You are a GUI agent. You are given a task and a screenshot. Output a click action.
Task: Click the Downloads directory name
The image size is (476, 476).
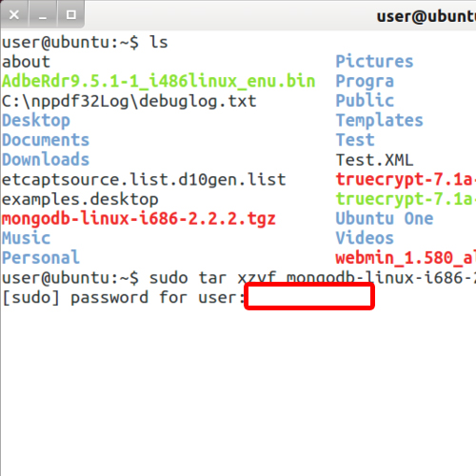[46, 160]
